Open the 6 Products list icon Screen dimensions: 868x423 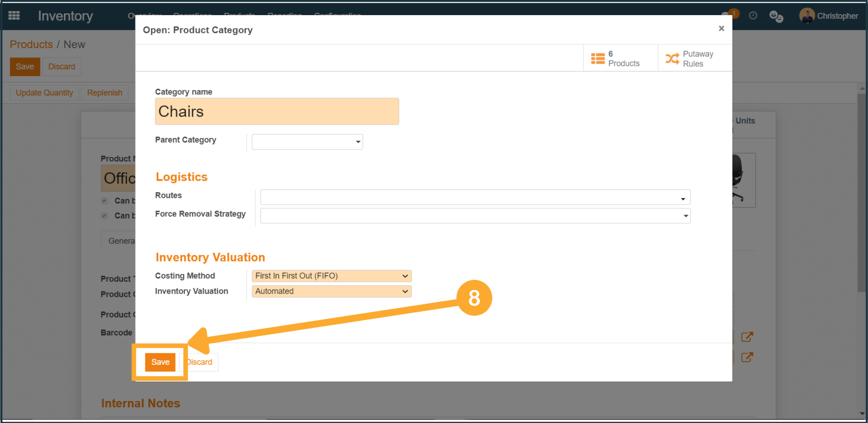coord(597,59)
